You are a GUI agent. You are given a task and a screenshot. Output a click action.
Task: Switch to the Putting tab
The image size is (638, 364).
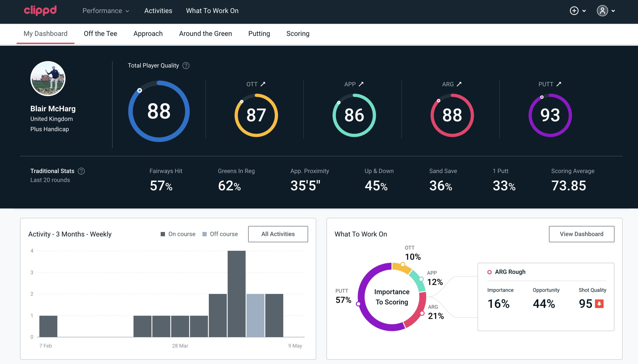(x=259, y=33)
